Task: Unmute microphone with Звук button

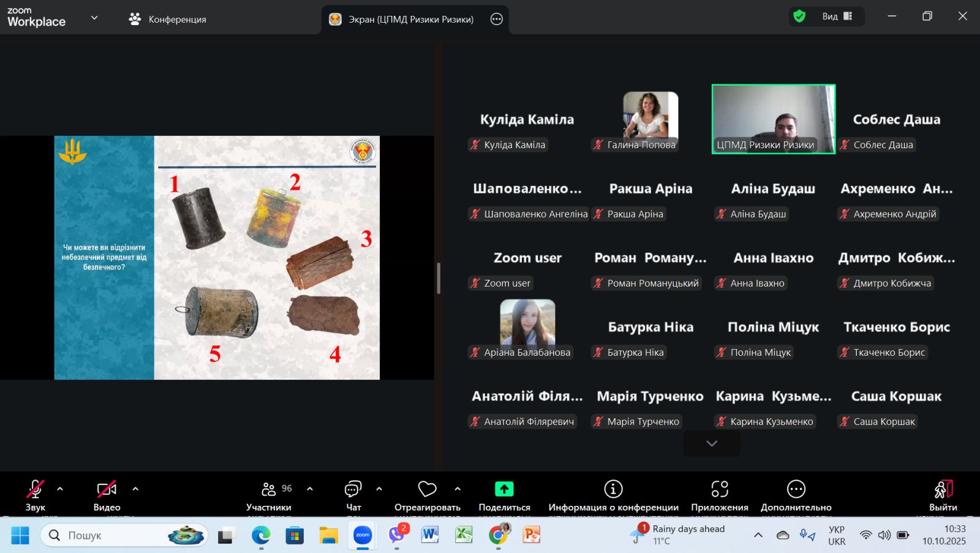Action: pyautogui.click(x=35, y=495)
